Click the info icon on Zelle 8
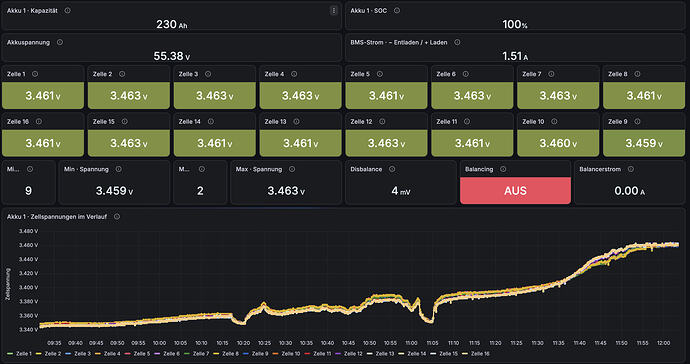The width and height of the screenshot is (690, 364). [x=637, y=74]
